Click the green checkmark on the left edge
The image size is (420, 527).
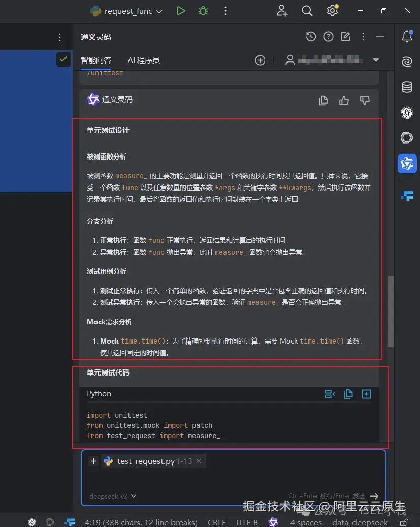pyautogui.click(x=63, y=59)
